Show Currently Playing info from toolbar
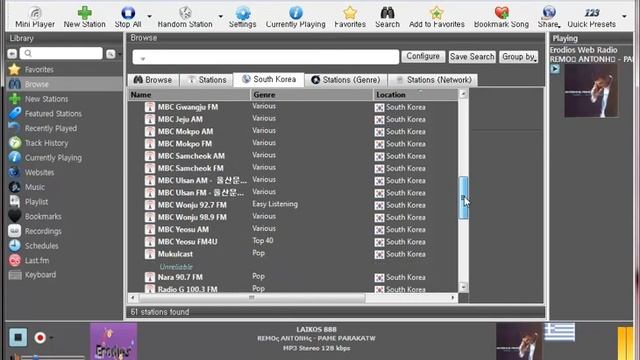Screen dimensions: 640x360 [x=296, y=17]
